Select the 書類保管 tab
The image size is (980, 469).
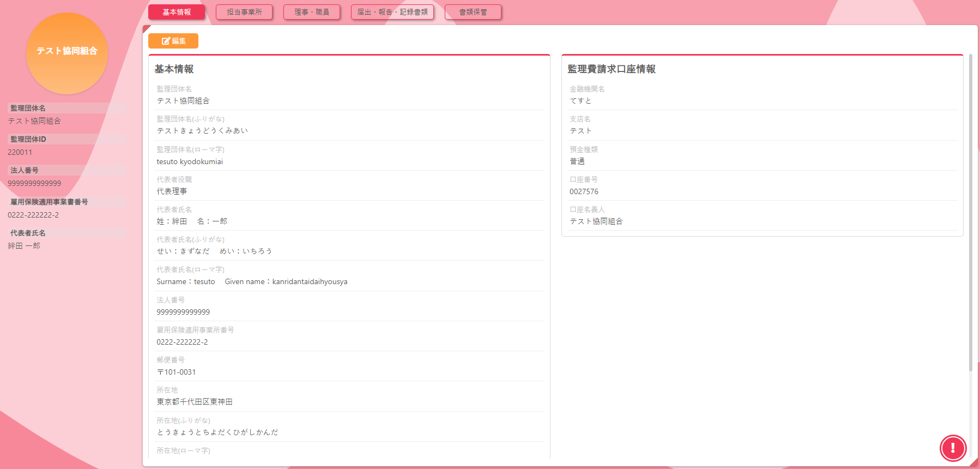(x=473, y=12)
